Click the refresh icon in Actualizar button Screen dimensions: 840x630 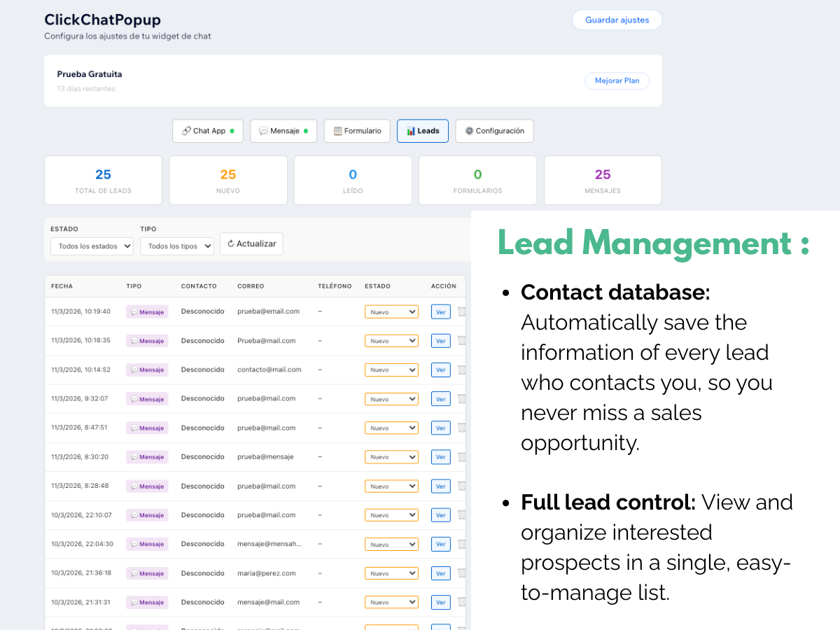(x=230, y=244)
